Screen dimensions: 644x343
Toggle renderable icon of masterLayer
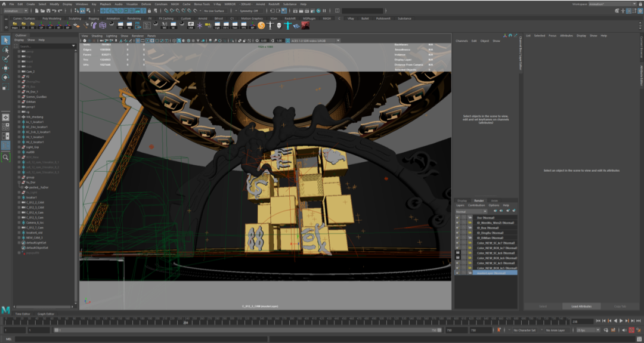[457, 273]
